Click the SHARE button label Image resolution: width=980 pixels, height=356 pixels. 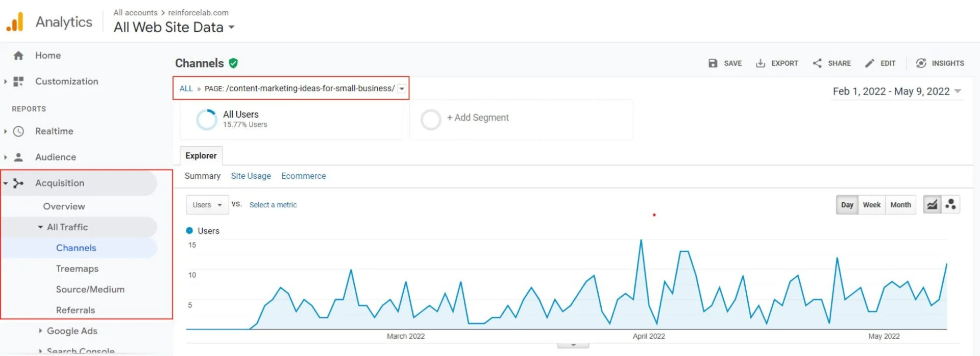[x=839, y=63]
